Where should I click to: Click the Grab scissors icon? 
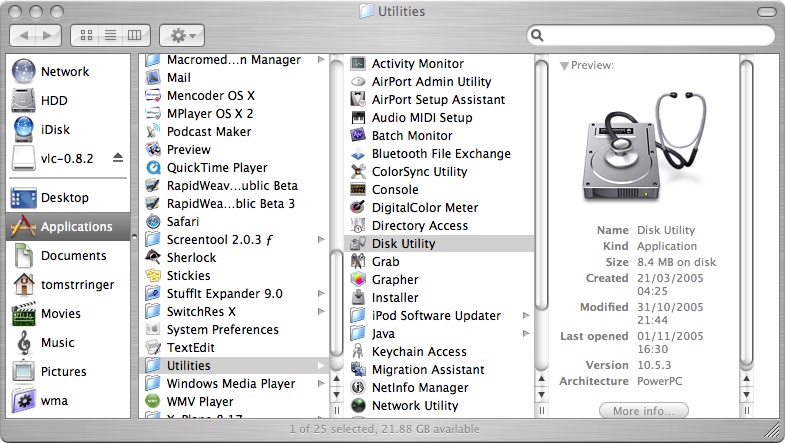(358, 262)
